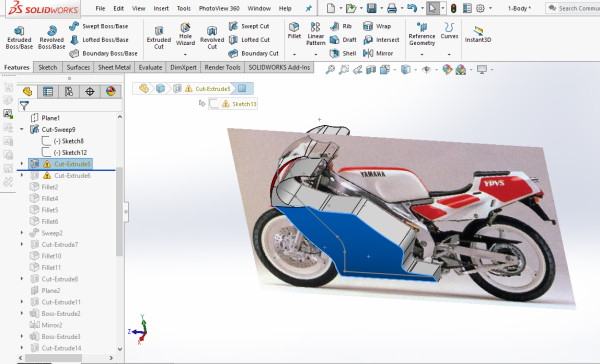Select the Draft tool
This screenshot has height=364, width=600.
pos(343,39)
